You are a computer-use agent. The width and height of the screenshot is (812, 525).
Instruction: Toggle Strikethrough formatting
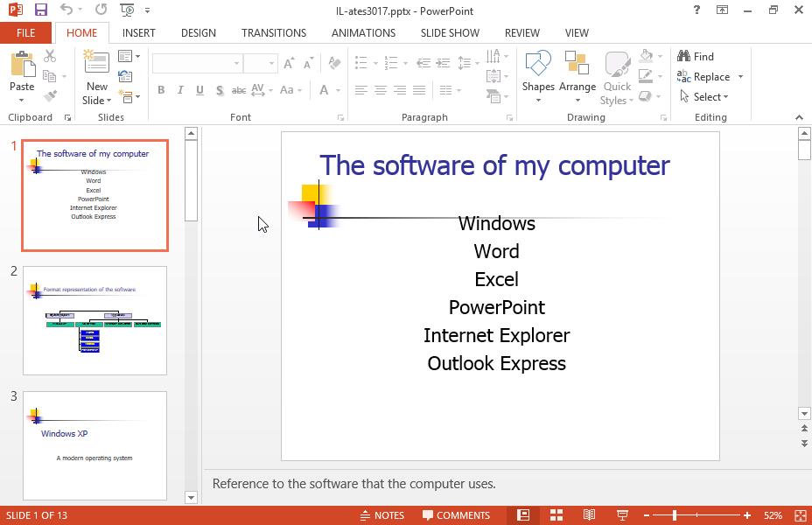(x=239, y=90)
